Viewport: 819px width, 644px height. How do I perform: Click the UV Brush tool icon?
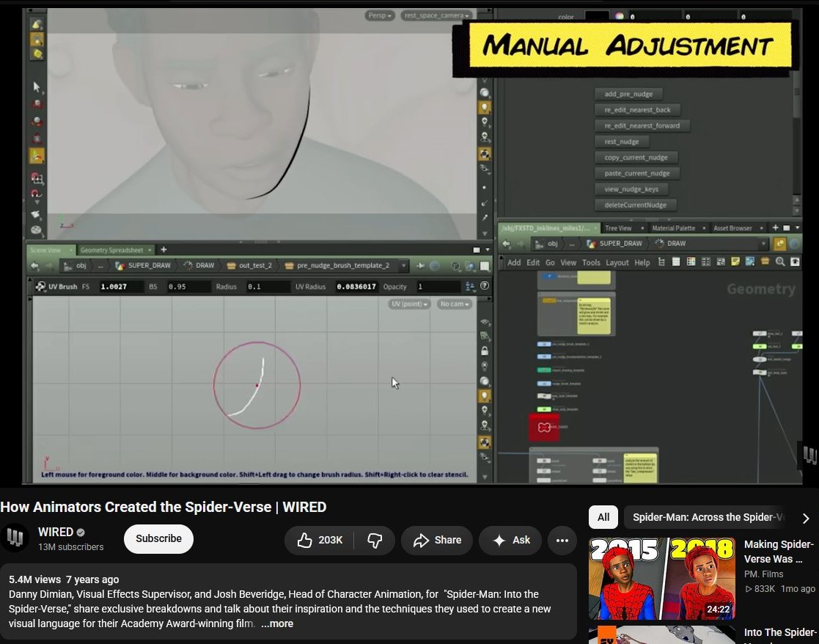pos(40,286)
